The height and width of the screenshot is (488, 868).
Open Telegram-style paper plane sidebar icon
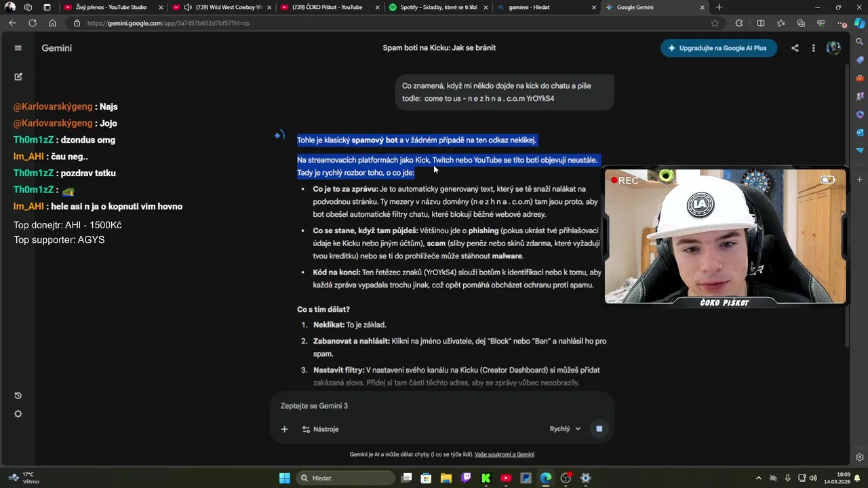tap(860, 150)
